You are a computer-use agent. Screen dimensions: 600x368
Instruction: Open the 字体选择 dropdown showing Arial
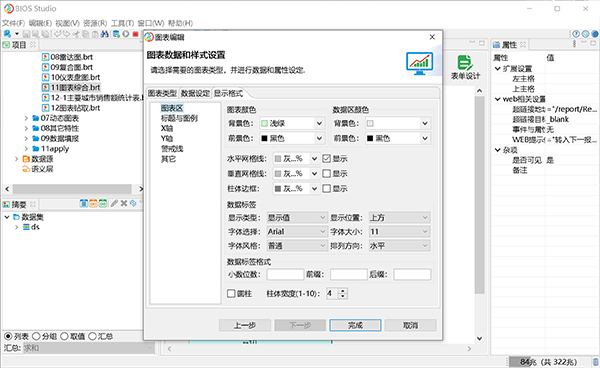click(x=297, y=232)
